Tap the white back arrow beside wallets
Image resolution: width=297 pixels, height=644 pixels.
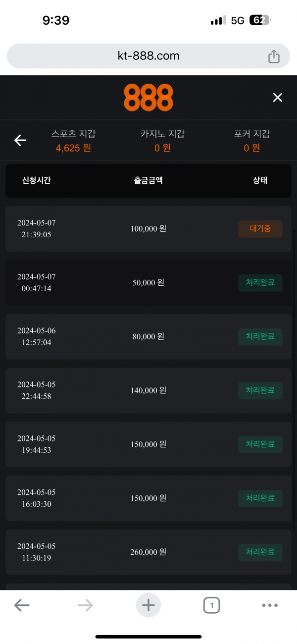tap(20, 141)
